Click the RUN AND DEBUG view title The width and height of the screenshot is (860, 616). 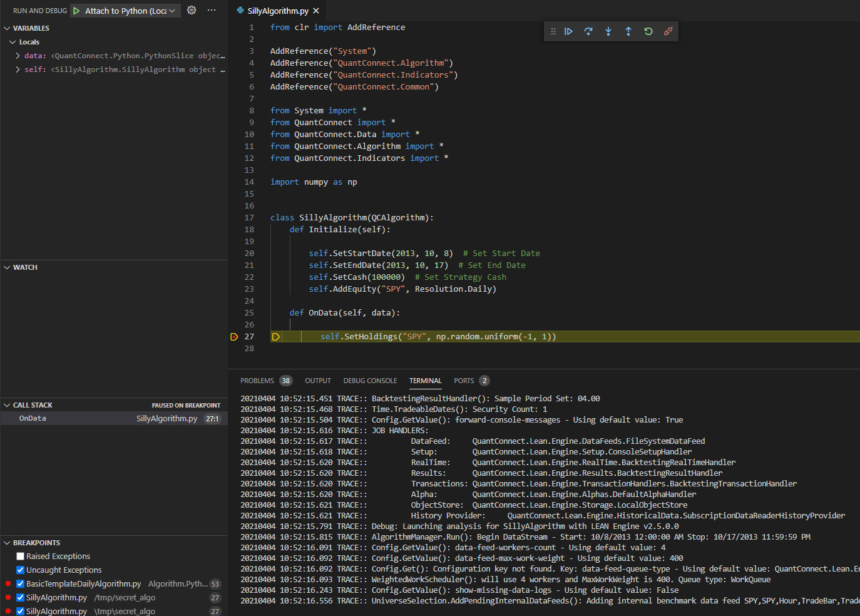(x=40, y=11)
